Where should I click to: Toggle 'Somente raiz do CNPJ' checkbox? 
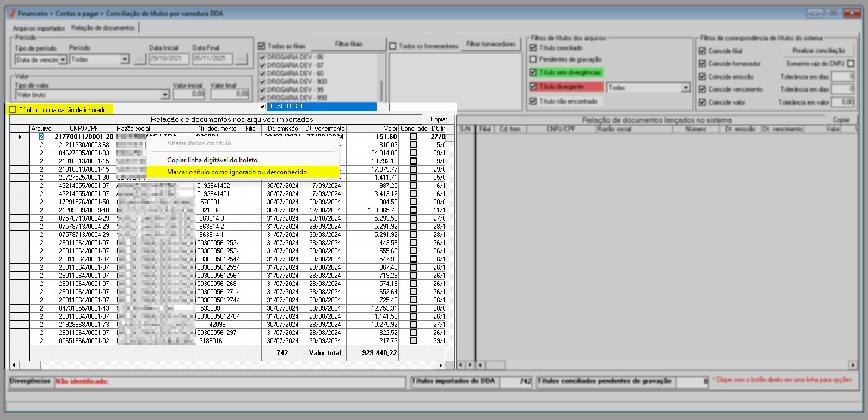pyautogui.click(x=851, y=64)
